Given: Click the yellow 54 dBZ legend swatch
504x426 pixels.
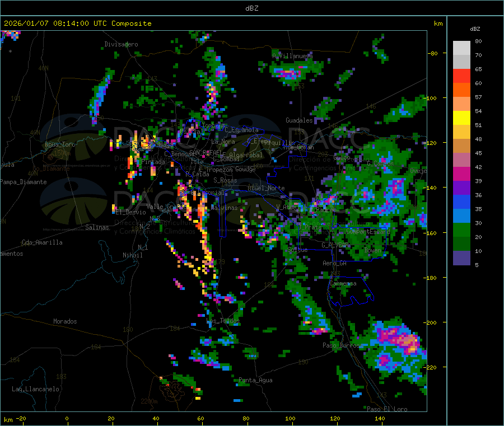Looking at the screenshot, I should tap(461, 118).
